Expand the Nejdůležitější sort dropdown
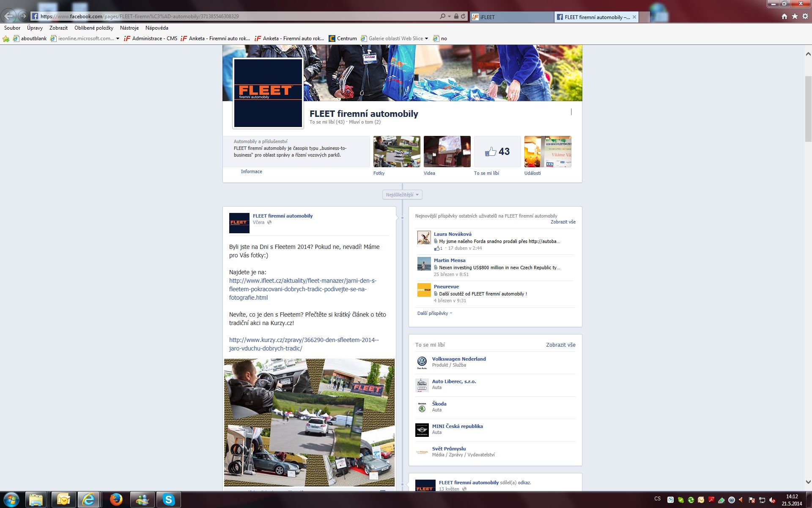Viewport: 812px width, 508px height. pyautogui.click(x=402, y=195)
